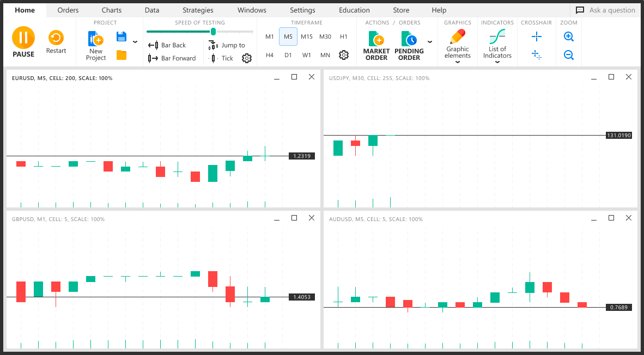Click the Zoom In magnifier
Screen dimensions: 644x355
568,36
